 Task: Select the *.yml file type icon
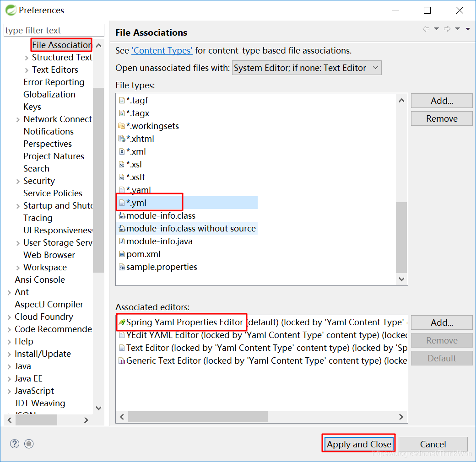(x=122, y=203)
